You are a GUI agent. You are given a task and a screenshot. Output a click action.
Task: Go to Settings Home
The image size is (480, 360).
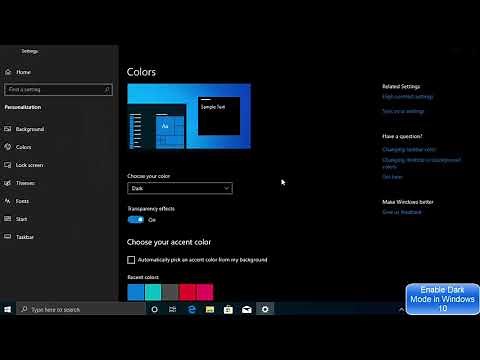pos(19,72)
